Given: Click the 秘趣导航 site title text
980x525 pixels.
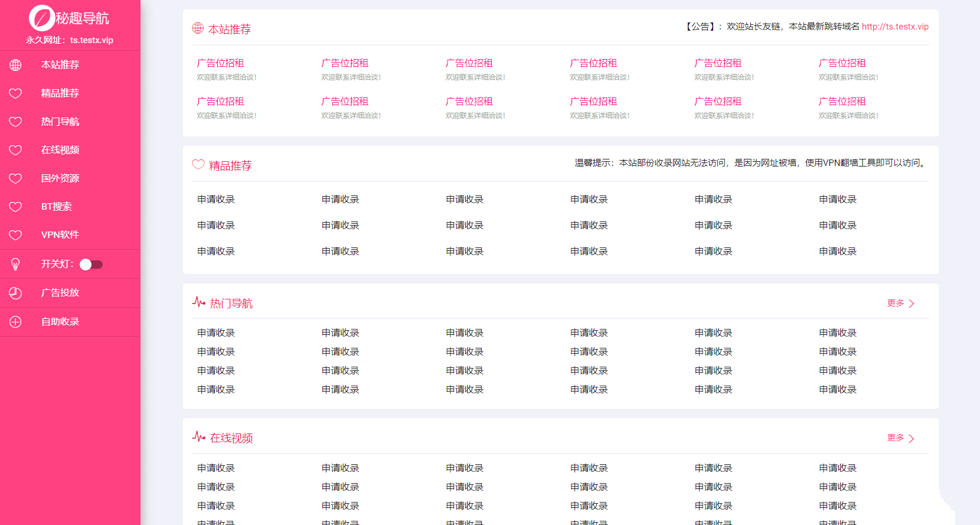Looking at the screenshot, I should coord(83,18).
